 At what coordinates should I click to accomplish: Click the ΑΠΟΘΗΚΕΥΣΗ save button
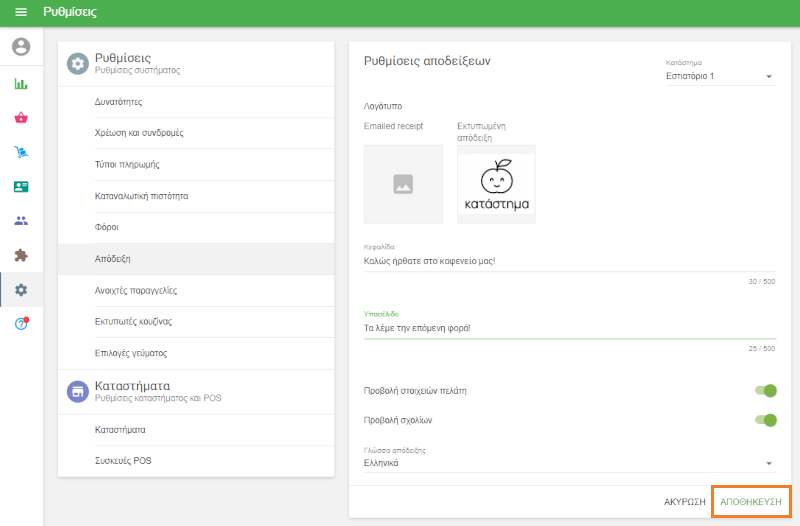[x=751, y=502]
